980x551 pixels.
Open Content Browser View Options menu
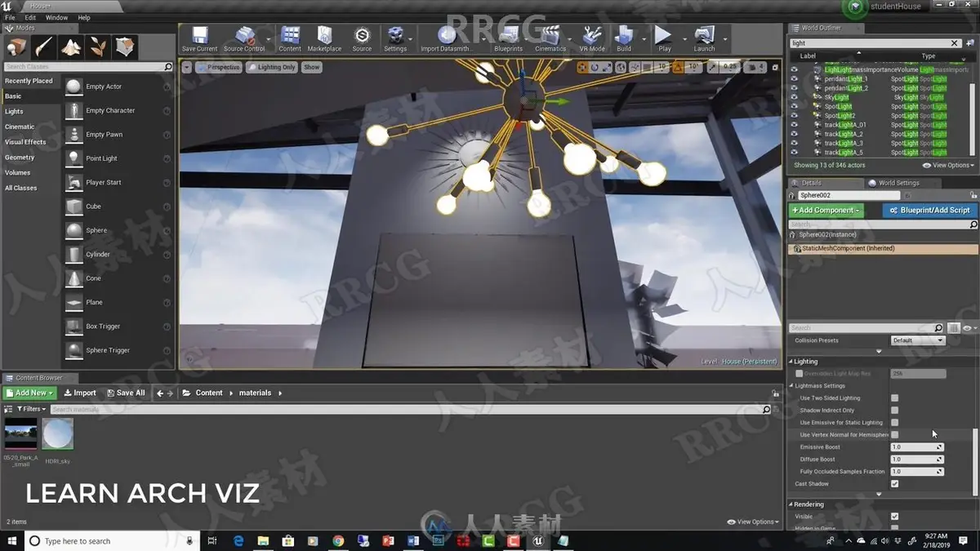point(752,522)
